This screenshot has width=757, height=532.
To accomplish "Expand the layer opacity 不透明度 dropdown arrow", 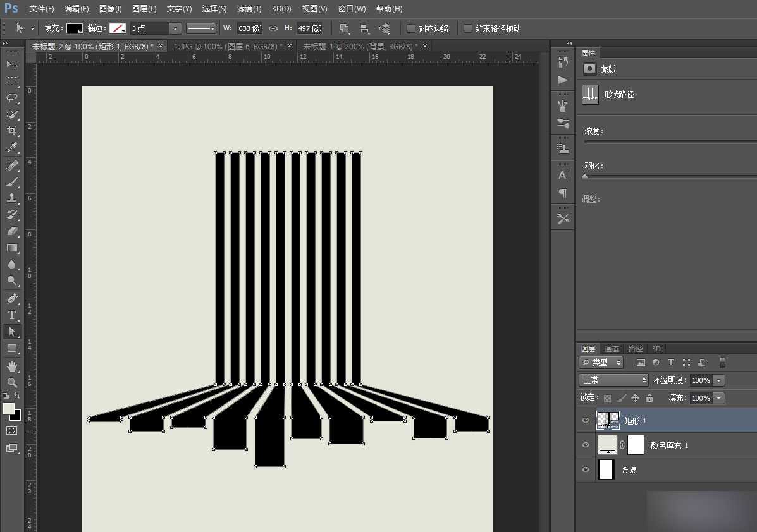I will (x=718, y=380).
